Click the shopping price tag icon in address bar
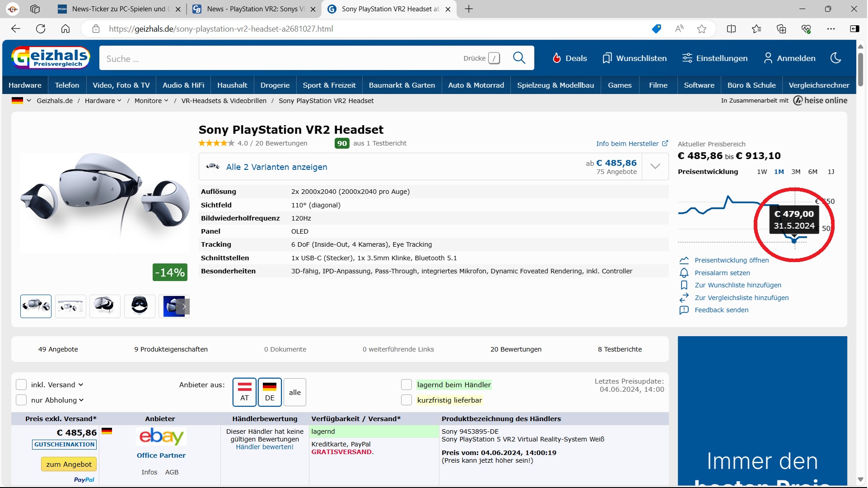868x488 pixels. (x=657, y=29)
